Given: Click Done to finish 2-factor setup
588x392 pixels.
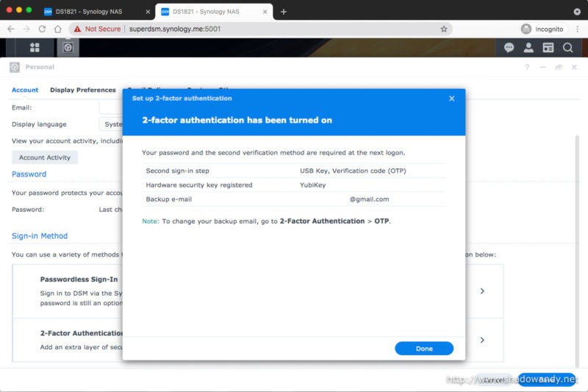Looking at the screenshot, I should [424, 349].
